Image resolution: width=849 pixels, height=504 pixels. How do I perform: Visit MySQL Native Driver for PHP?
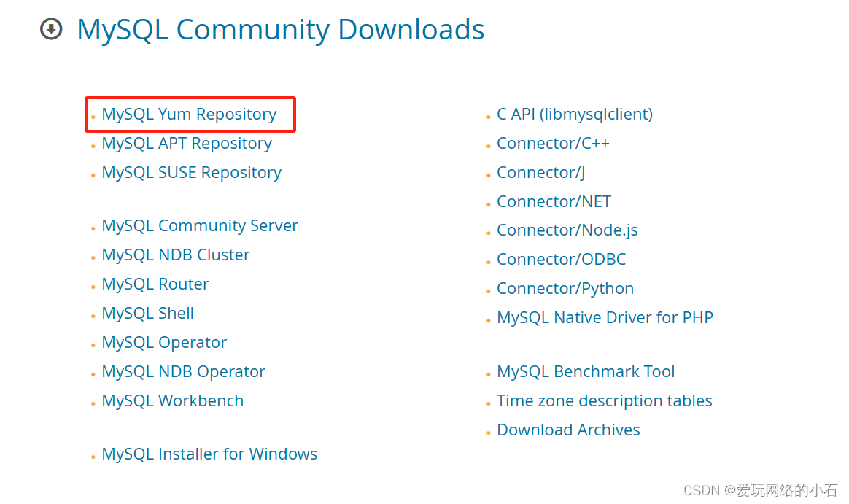coord(605,318)
